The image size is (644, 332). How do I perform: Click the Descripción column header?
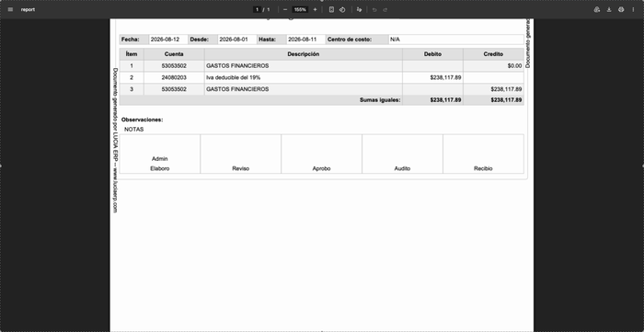(304, 54)
